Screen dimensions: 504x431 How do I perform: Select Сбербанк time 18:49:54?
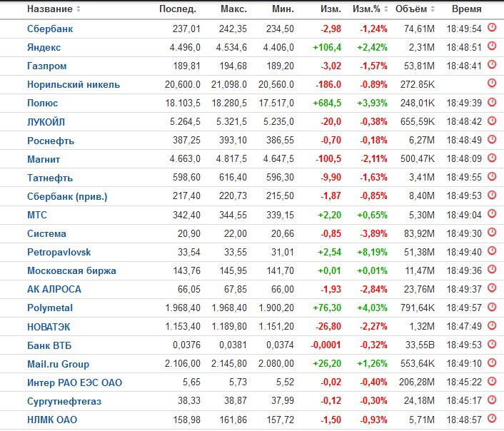pyautogui.click(x=464, y=29)
